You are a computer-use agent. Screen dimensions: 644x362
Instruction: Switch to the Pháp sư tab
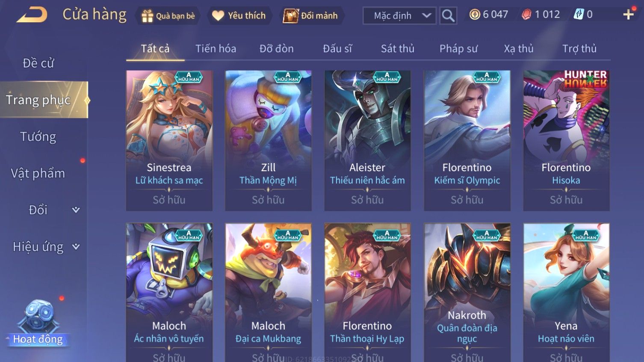[x=458, y=49]
